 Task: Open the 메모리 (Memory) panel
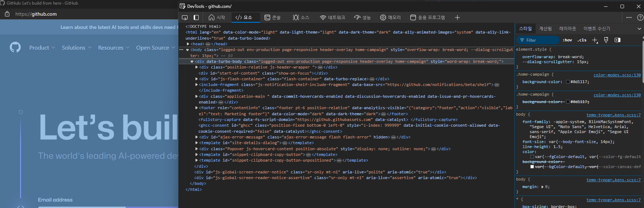[390, 17]
